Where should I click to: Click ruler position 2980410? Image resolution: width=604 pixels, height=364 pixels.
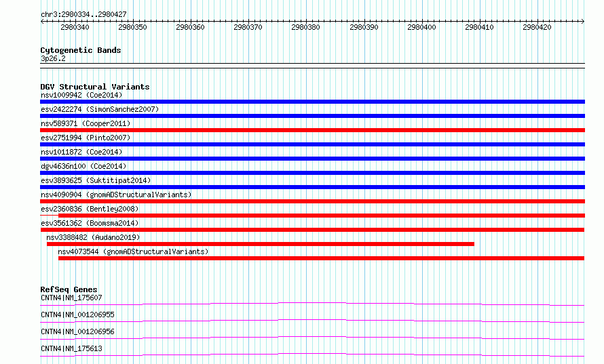479,27
